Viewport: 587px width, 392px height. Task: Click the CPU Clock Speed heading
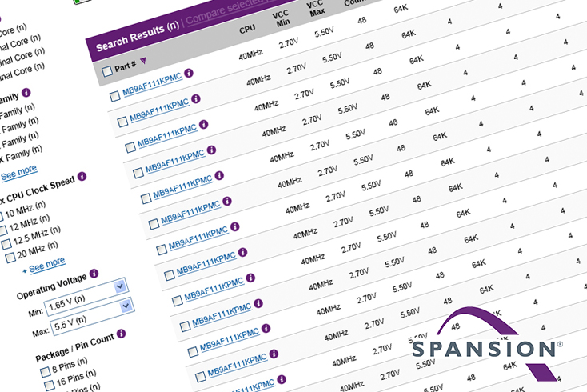[x=38, y=190]
